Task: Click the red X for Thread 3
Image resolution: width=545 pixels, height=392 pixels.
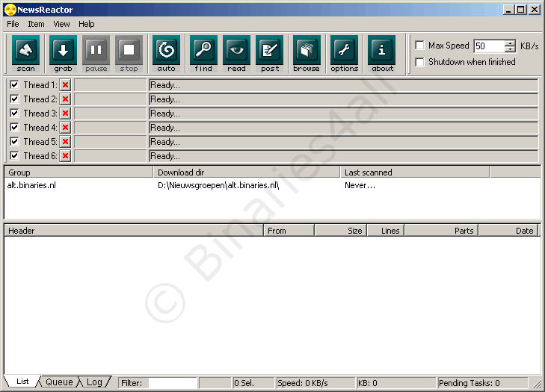Action: pyautogui.click(x=65, y=113)
